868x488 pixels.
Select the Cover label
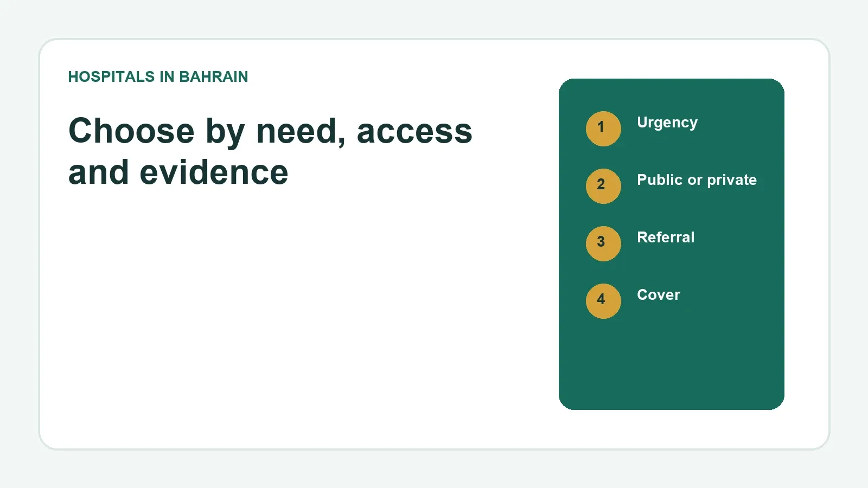658,295
